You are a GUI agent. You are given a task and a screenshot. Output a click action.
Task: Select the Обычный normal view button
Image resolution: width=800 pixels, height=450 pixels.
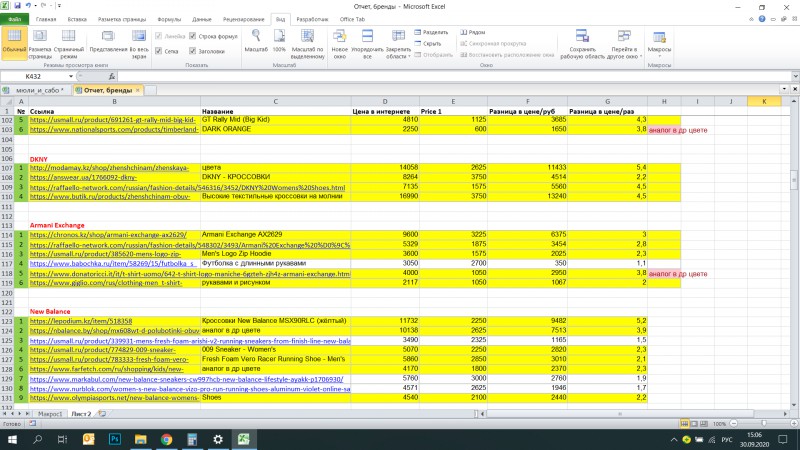click(14, 43)
